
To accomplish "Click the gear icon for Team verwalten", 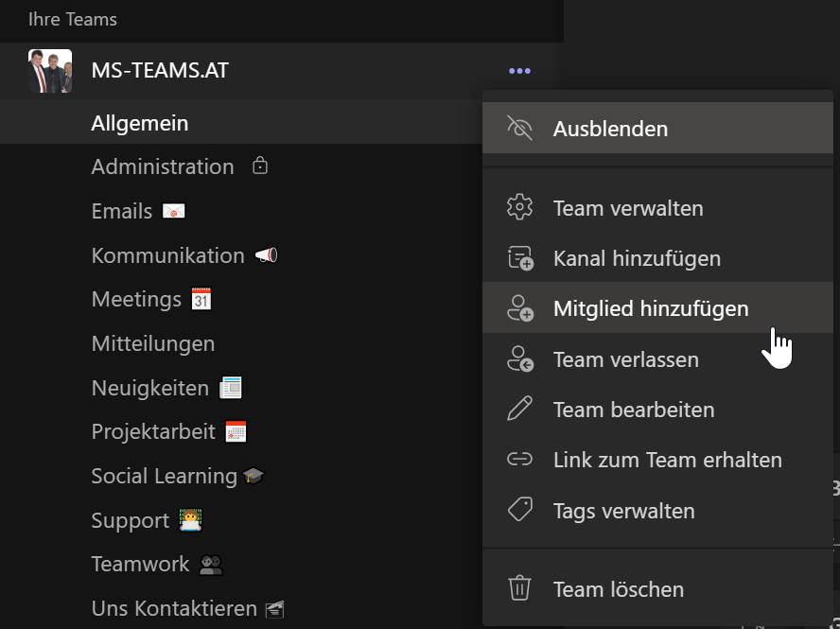I will tap(519, 207).
